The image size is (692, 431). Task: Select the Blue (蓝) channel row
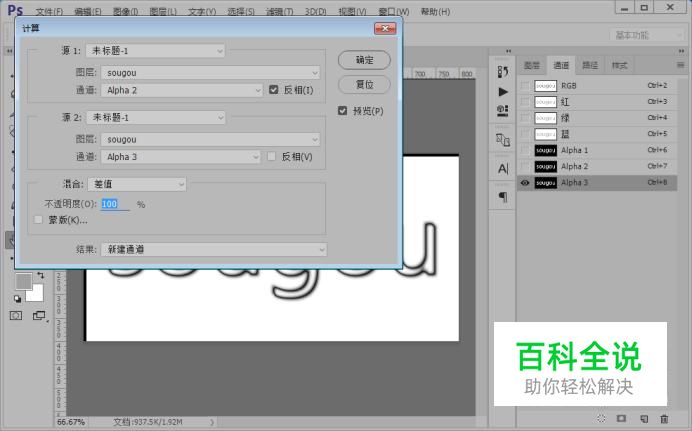597,134
